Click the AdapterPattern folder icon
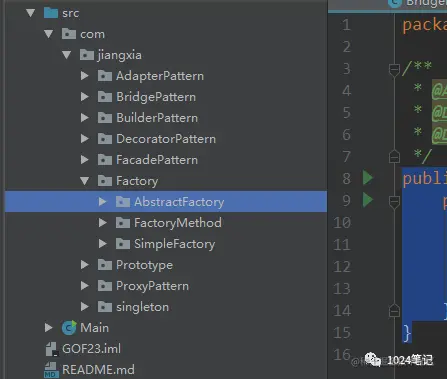The width and height of the screenshot is (447, 379). click(105, 76)
